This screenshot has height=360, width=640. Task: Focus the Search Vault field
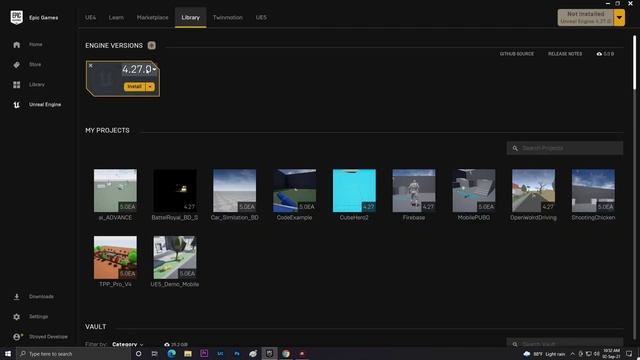click(x=565, y=343)
